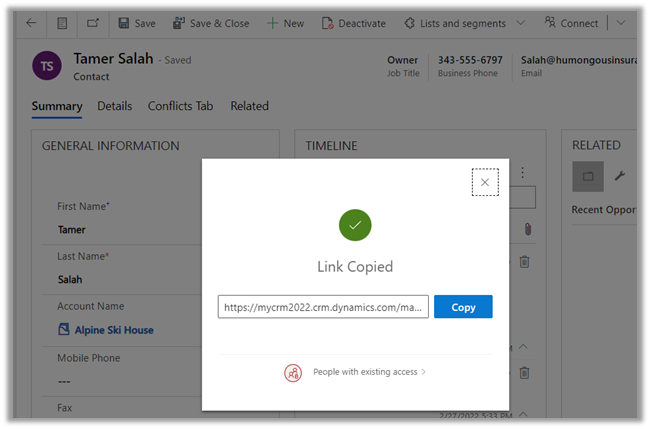Click the Timeline paperclip attachment icon

527,229
